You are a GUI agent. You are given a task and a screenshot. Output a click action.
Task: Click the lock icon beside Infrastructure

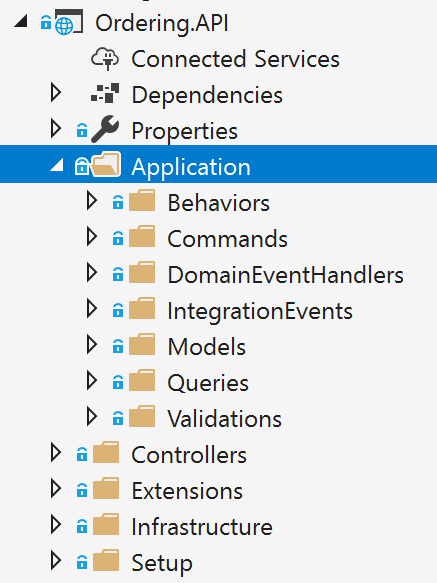click(x=82, y=526)
